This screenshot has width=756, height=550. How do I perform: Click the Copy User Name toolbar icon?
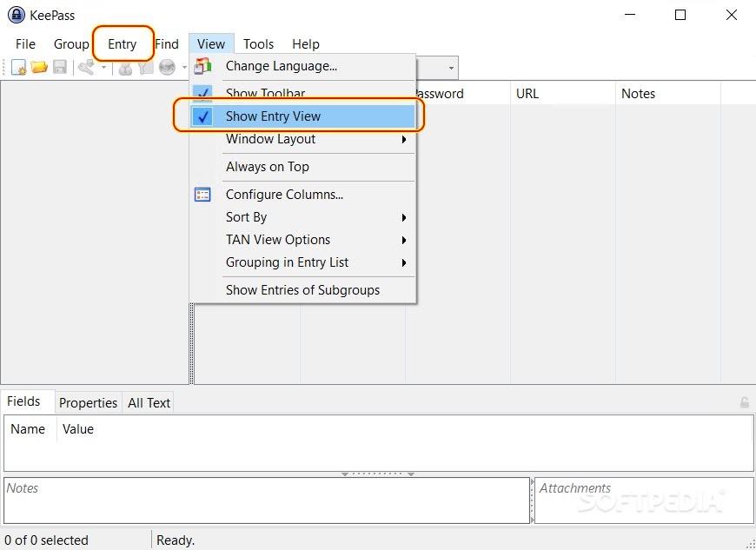point(125,68)
